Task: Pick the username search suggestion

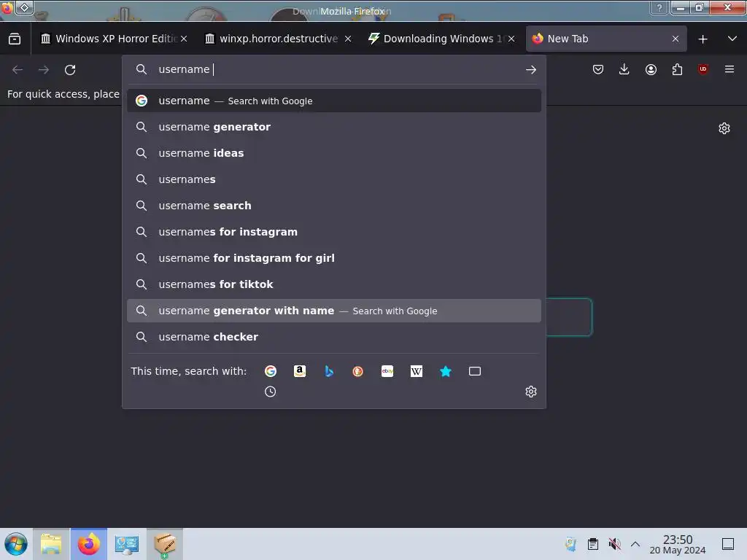Action: (334, 206)
